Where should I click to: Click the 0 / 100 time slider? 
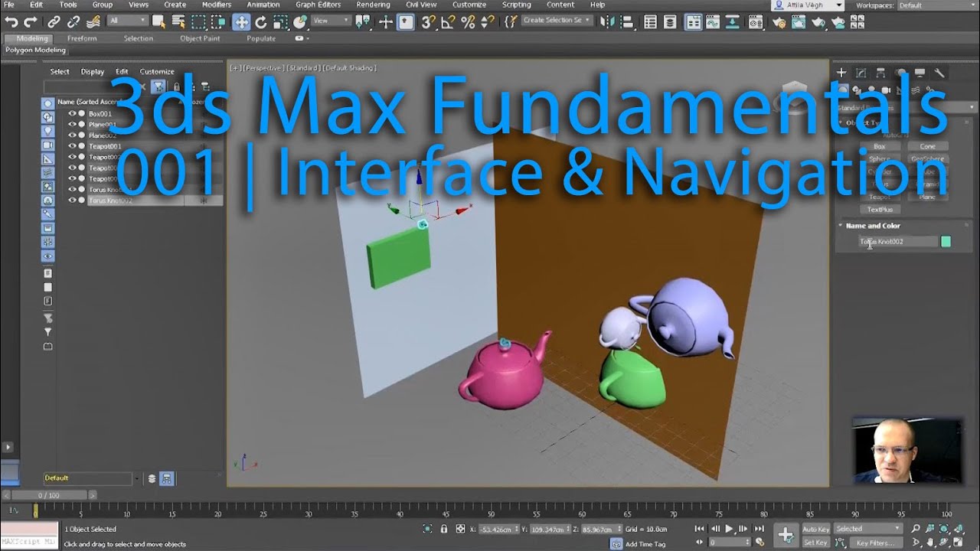click(x=49, y=495)
